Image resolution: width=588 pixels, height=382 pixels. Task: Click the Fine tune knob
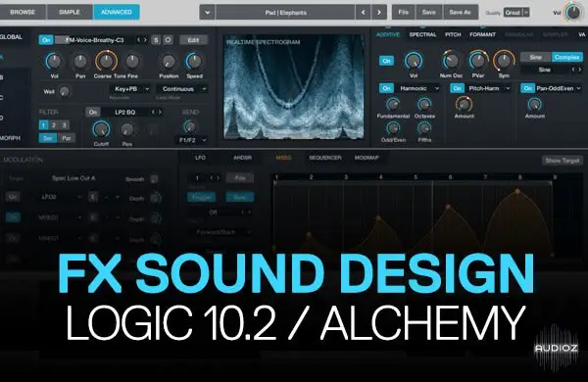pyautogui.click(x=132, y=62)
